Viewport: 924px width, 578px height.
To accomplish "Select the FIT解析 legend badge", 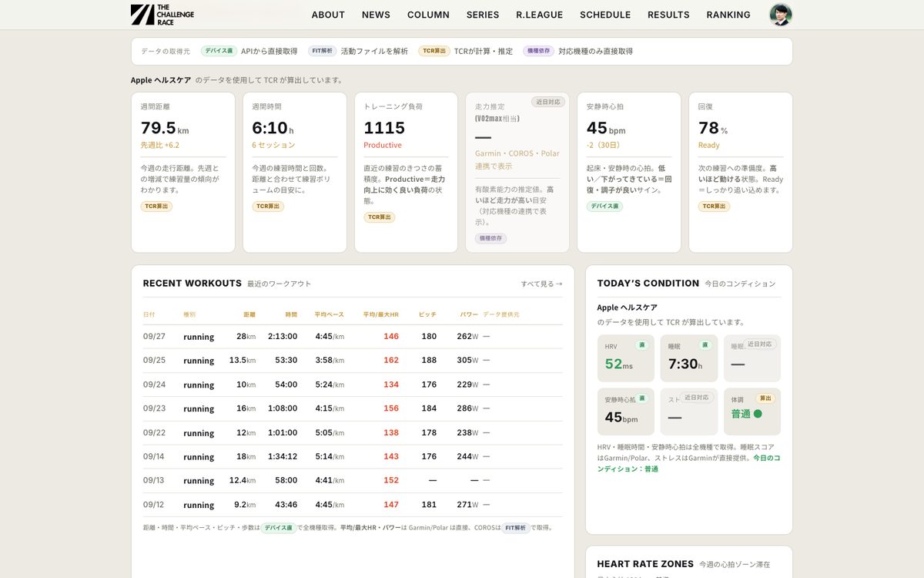I will (x=323, y=51).
